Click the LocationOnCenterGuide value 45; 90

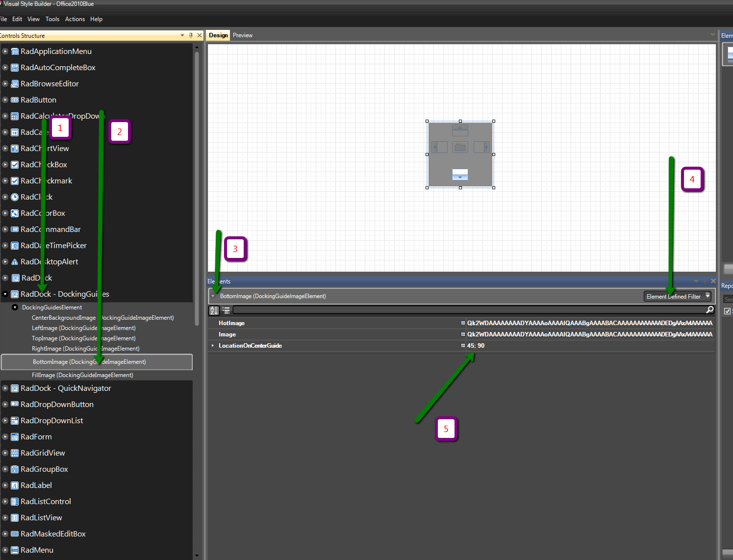(476, 346)
